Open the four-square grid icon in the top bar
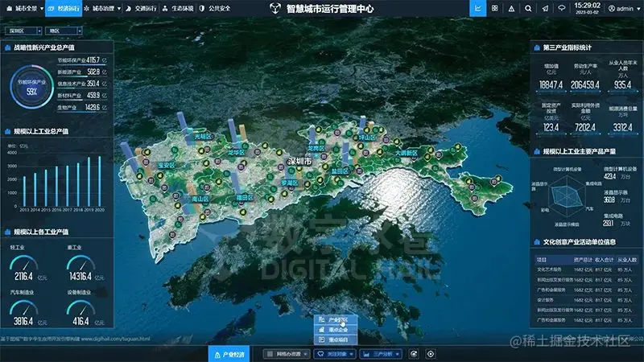Viewport: 644px width, 362px height. tap(494, 8)
